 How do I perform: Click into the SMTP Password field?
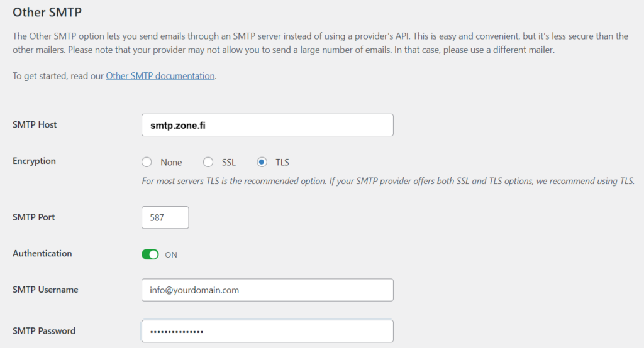pos(267,331)
